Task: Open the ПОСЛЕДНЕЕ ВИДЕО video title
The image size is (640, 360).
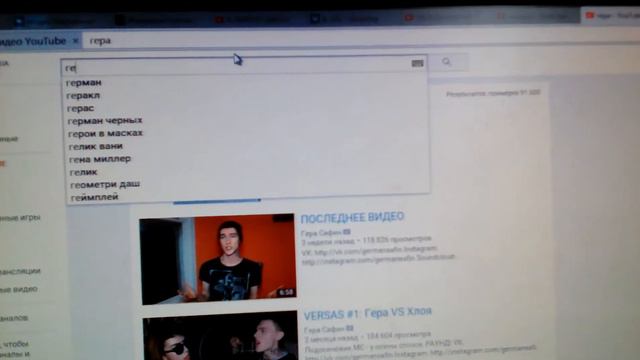Action: [x=352, y=217]
